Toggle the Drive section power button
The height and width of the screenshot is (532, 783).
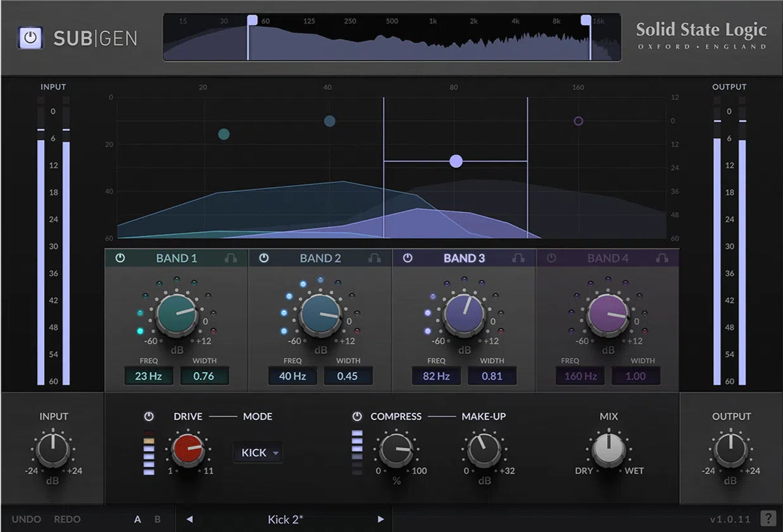pyautogui.click(x=151, y=417)
